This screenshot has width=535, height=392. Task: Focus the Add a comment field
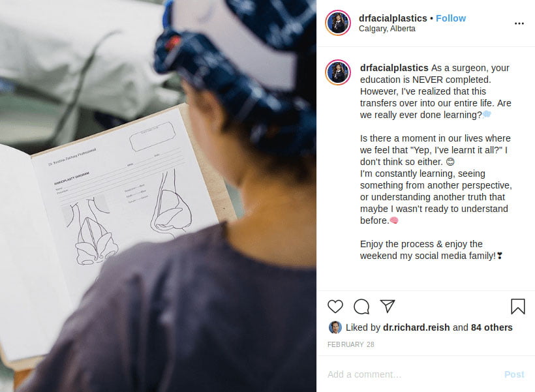(413, 374)
